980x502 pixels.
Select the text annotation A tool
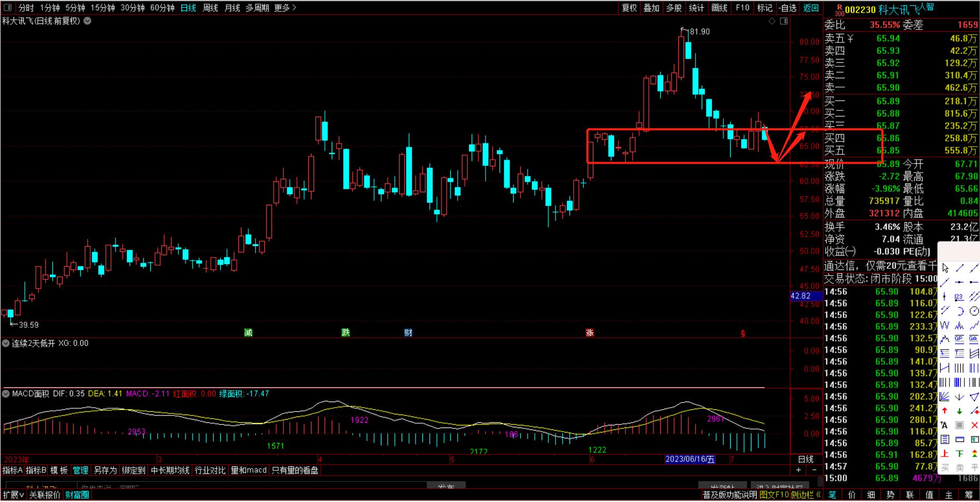point(944,425)
